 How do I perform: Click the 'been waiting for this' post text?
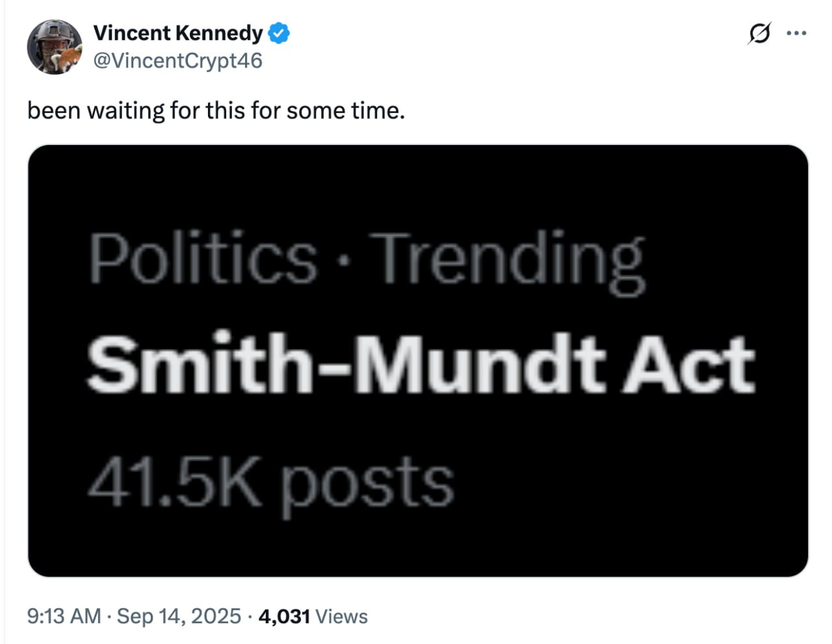click(x=216, y=111)
